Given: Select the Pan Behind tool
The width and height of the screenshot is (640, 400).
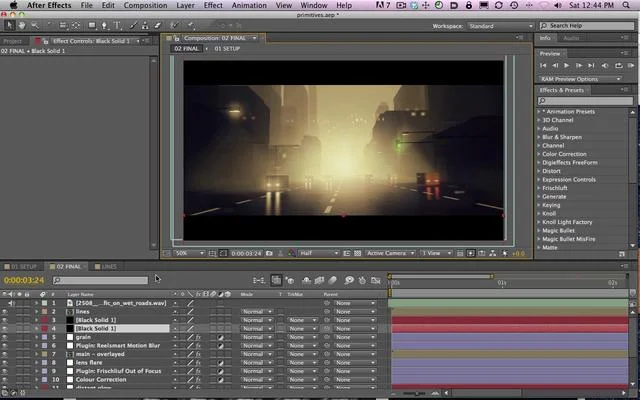Looking at the screenshot, I should click(76, 25).
